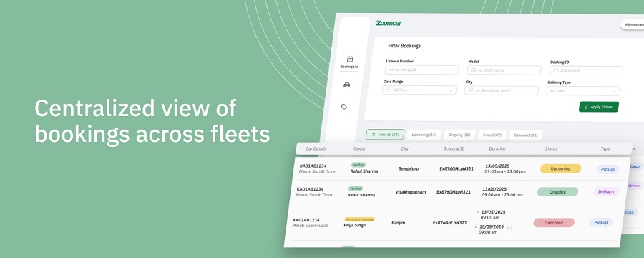Viewport: 644px width, 258px height.
Task: Switch to the Ongoing (12) tab
Action: pos(459,135)
